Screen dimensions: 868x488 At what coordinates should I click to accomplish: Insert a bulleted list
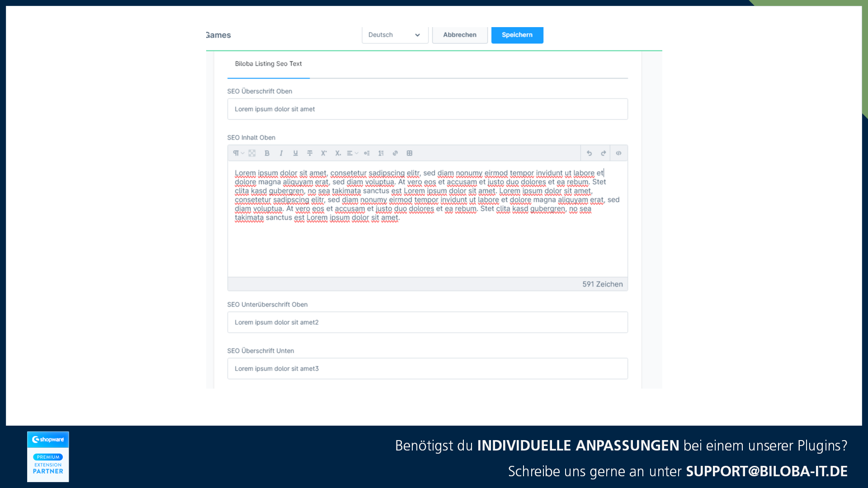pos(367,153)
